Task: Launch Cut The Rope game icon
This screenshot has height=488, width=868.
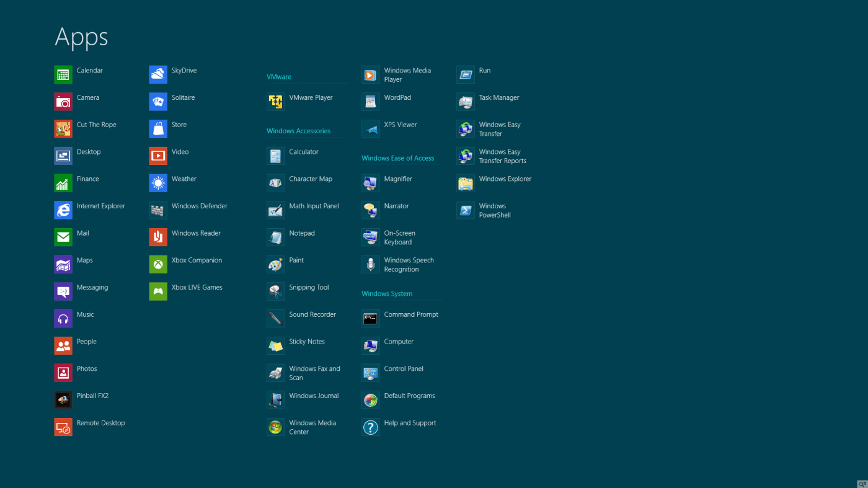Action: pyautogui.click(x=63, y=129)
